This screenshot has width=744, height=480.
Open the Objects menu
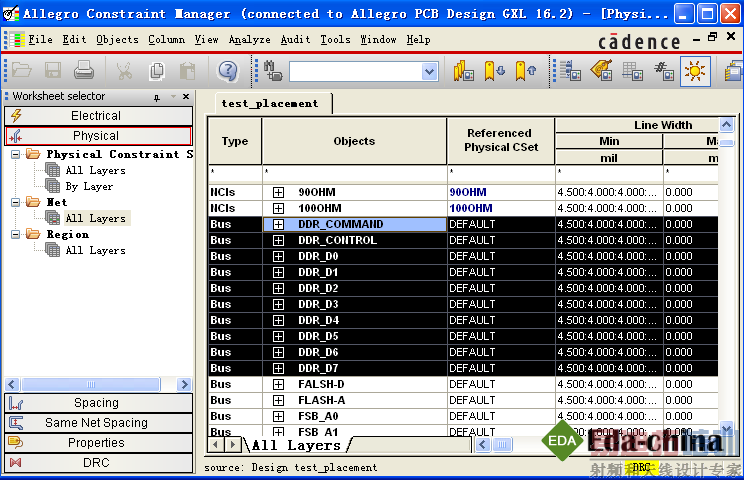click(117, 40)
